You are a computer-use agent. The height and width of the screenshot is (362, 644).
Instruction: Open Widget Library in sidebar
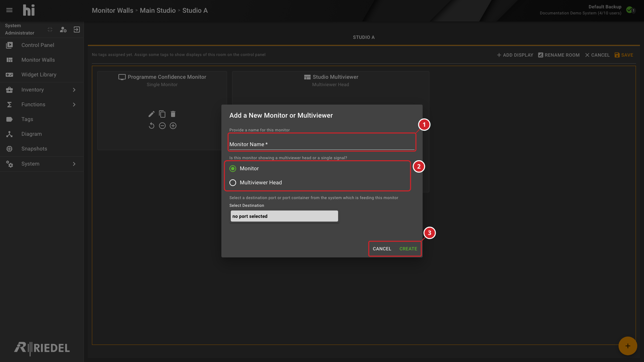coord(42,75)
